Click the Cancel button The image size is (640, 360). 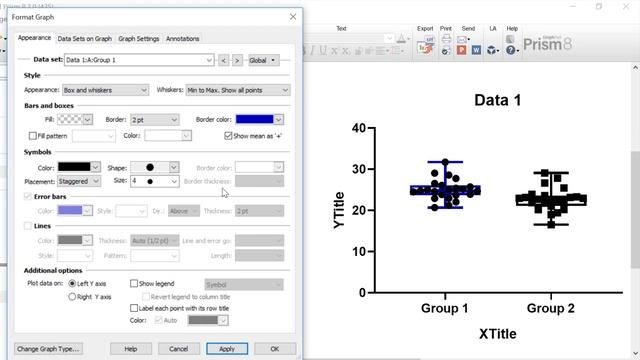179,349
